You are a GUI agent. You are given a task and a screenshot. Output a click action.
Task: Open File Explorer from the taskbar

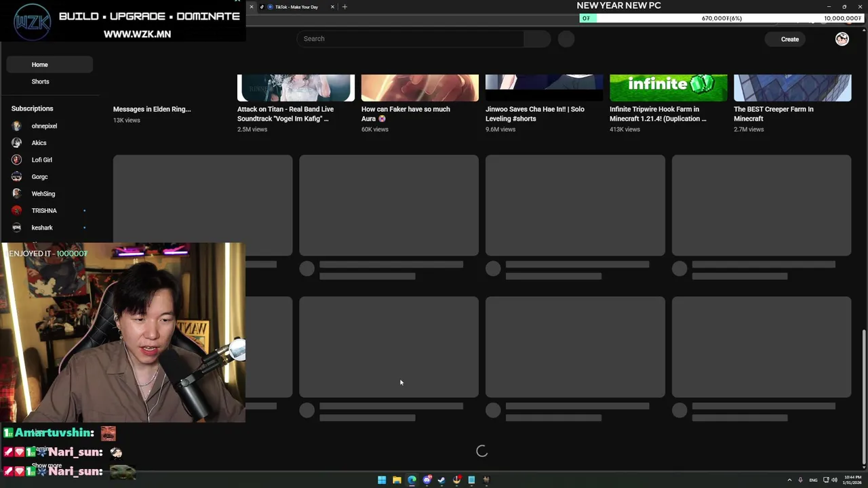tap(397, 480)
